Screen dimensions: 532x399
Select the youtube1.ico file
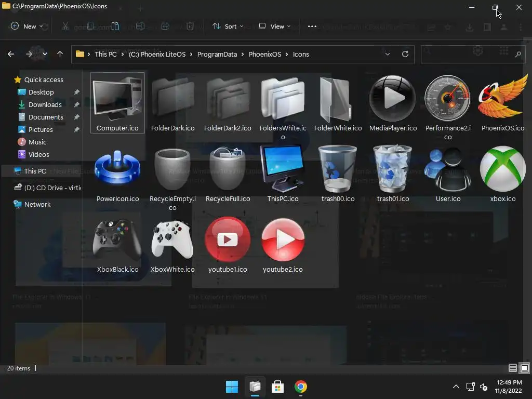228,245
